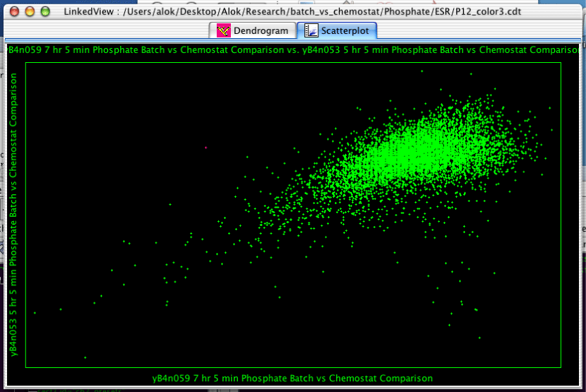Click the x-axis label yB4n059 at the bottom
Viewport: 586px width, 392px height.
tap(292, 378)
